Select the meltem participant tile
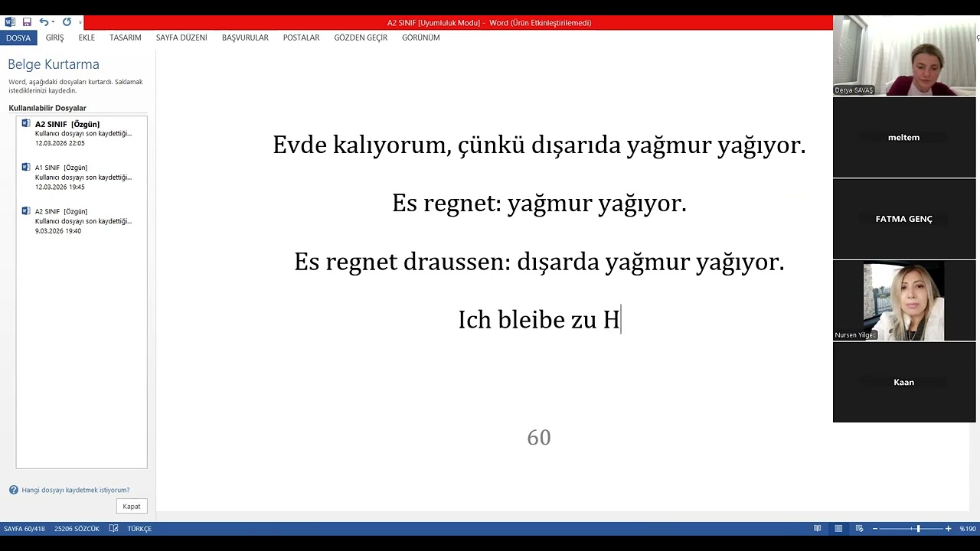This screenshot has height=551, width=980. 904,138
